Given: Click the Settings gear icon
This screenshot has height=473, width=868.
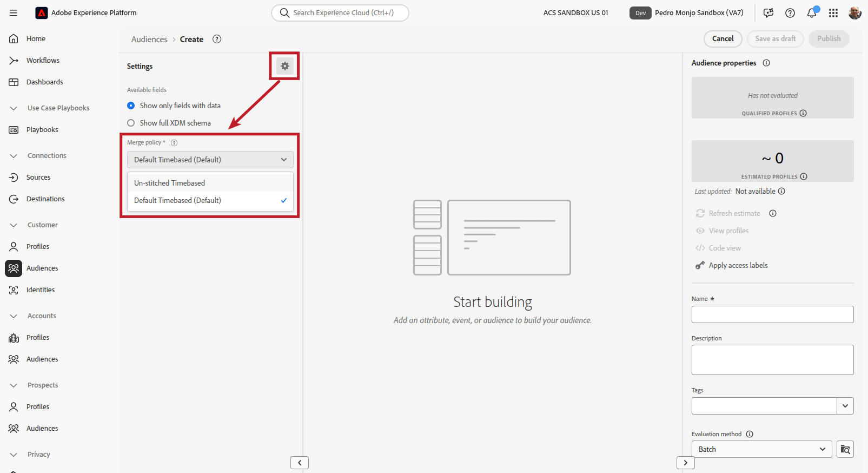Looking at the screenshot, I should (x=285, y=66).
